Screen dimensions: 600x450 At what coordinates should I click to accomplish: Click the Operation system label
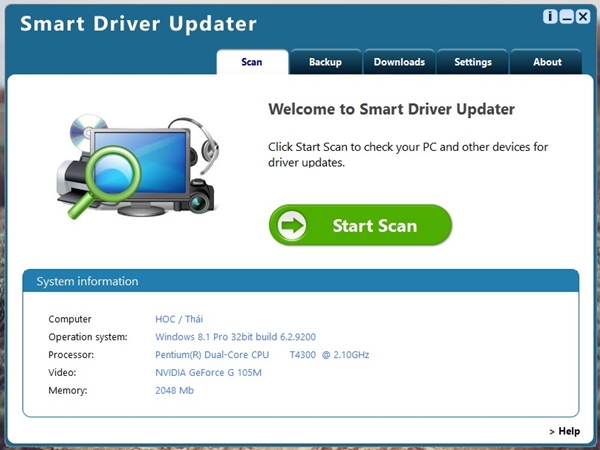[88, 337]
